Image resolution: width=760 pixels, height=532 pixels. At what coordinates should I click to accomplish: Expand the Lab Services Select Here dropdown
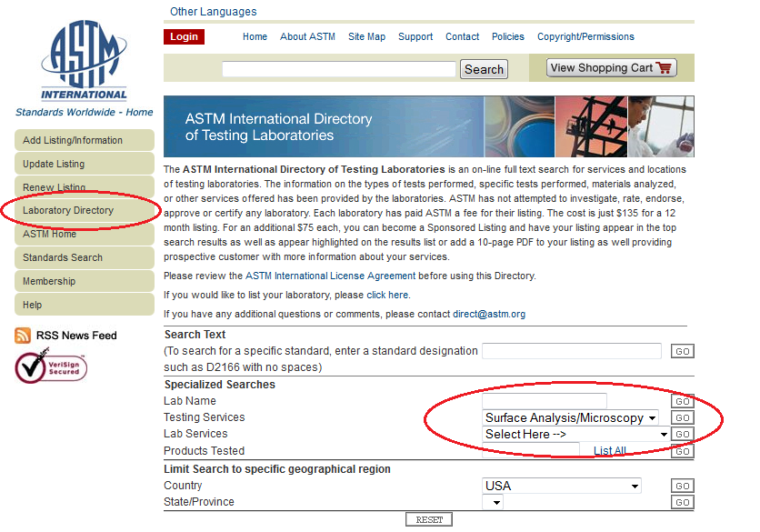tap(573, 434)
